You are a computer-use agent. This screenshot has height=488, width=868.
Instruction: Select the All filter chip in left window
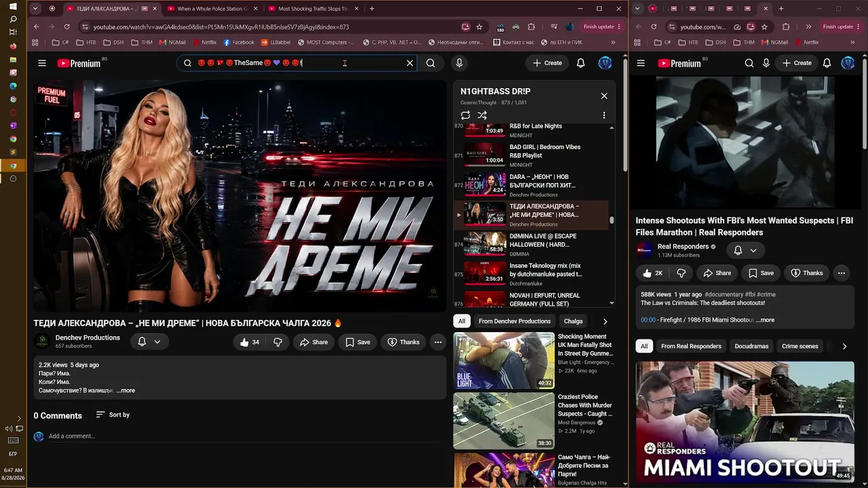[462, 321]
